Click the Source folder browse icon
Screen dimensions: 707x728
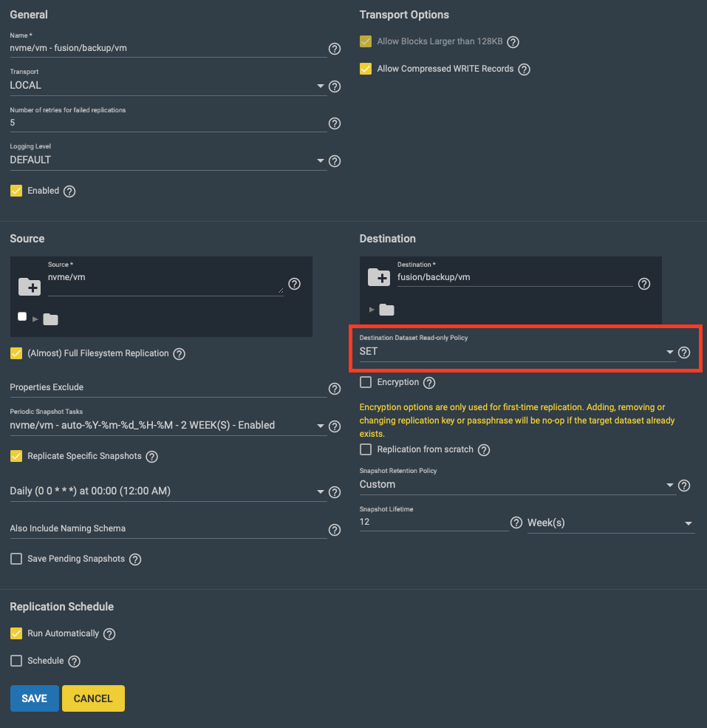tap(30, 285)
